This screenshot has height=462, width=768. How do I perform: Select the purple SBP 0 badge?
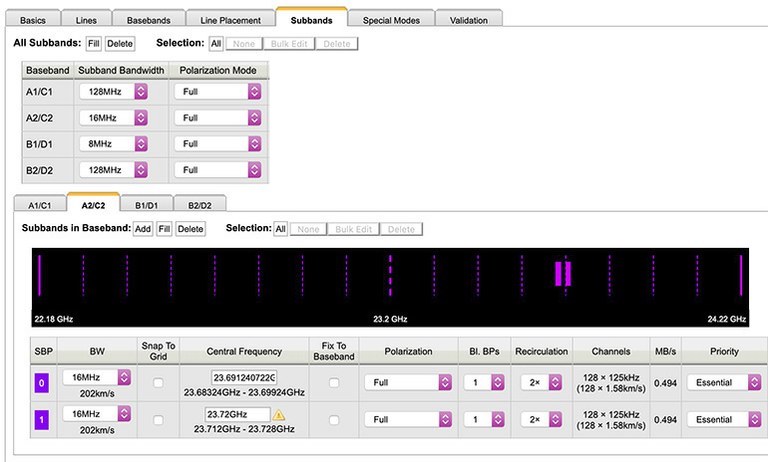[x=40, y=382]
